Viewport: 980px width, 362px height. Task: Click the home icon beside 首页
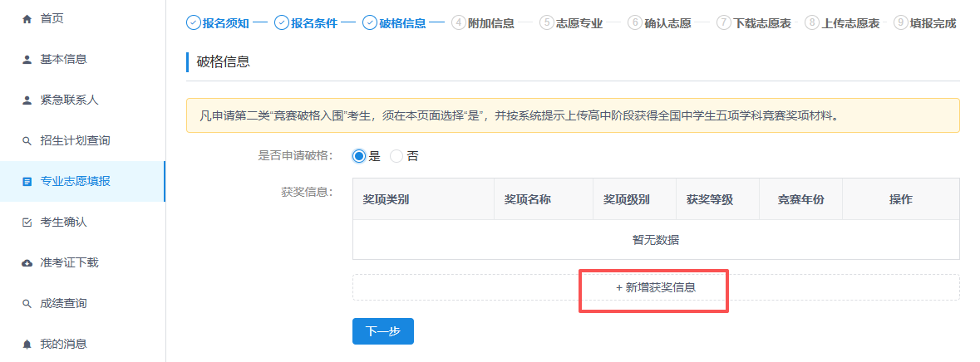(27, 18)
